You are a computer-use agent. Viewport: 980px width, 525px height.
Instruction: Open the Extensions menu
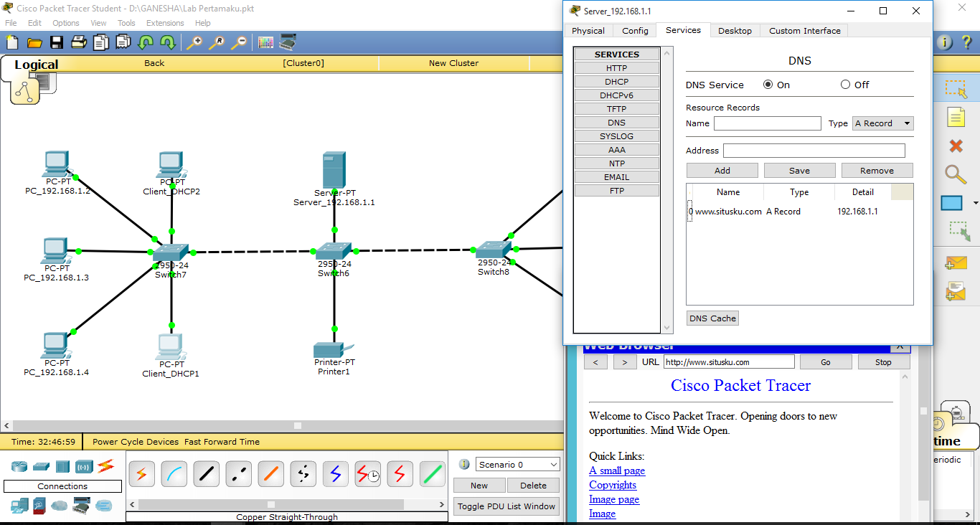pos(165,22)
